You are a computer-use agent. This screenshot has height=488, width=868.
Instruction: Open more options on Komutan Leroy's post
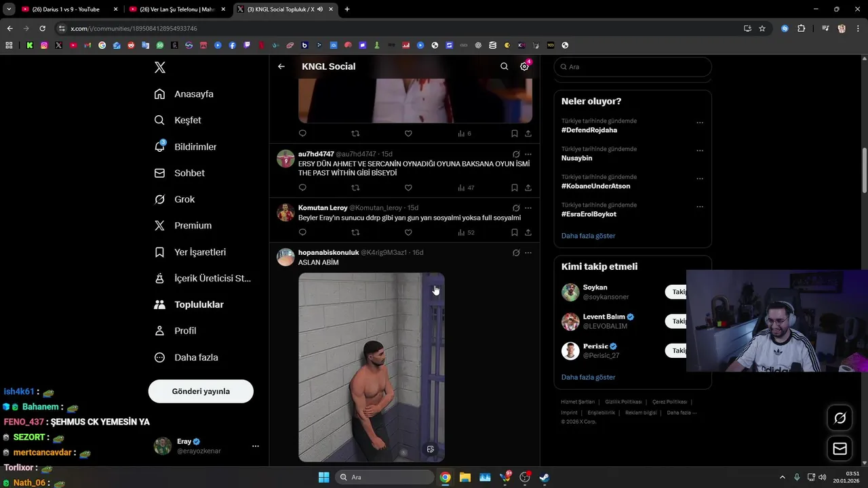(x=528, y=208)
